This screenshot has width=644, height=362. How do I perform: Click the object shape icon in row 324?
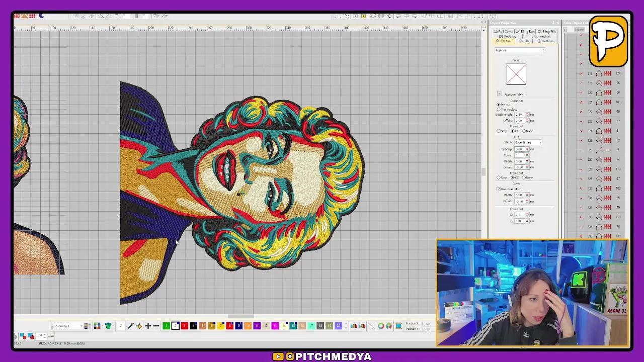(x=599, y=131)
